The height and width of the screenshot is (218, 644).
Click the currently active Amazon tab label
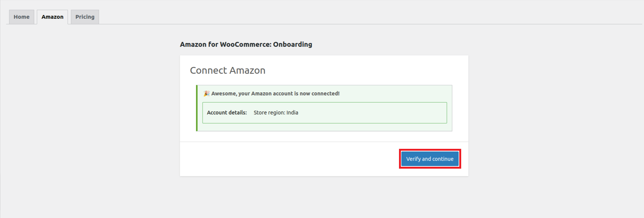click(x=52, y=17)
